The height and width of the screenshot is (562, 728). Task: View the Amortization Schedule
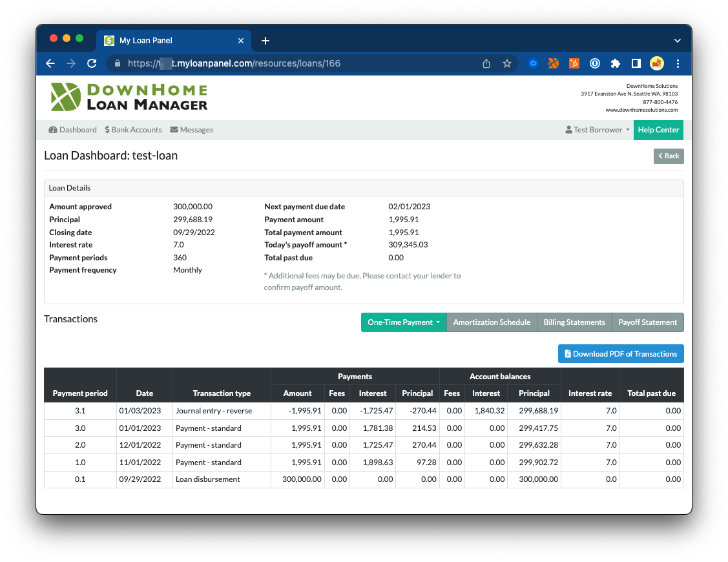point(492,322)
